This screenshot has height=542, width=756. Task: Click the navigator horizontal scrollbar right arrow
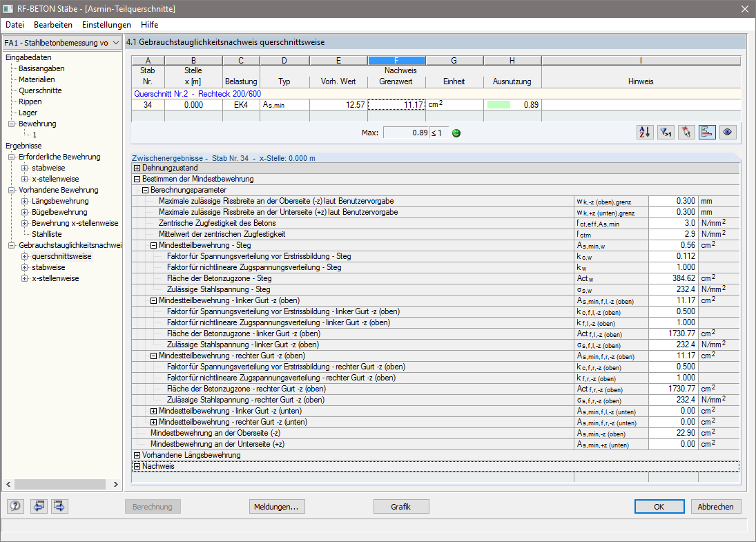(115, 484)
